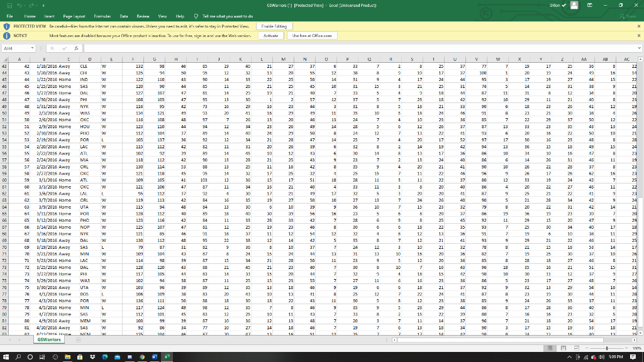Image resolution: width=644 pixels, height=362 pixels.
Task: Click the vertical scrollbar down arrow
Action: pos(640,333)
